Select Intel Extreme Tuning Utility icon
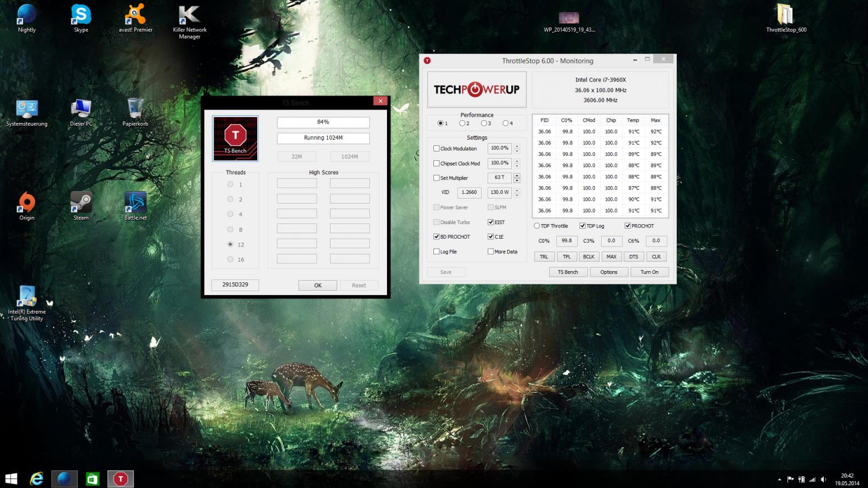This screenshot has height=488, width=868. pos(27,304)
